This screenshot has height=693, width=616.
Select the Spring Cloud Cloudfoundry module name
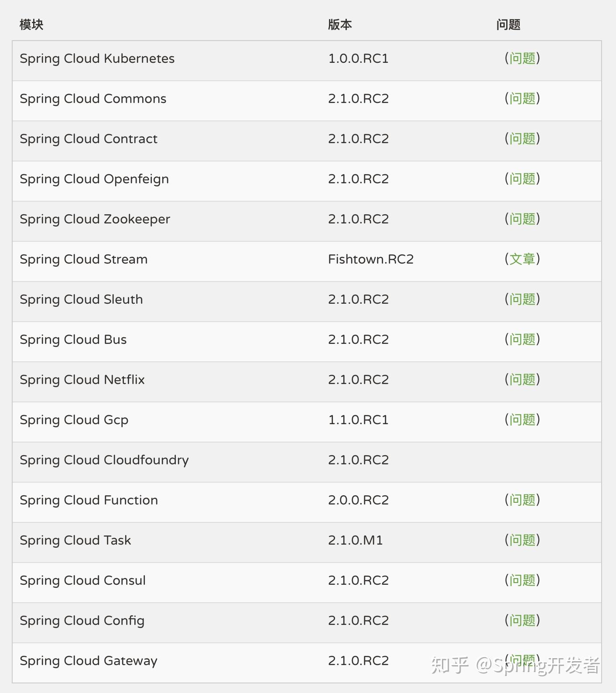pyautogui.click(x=104, y=460)
